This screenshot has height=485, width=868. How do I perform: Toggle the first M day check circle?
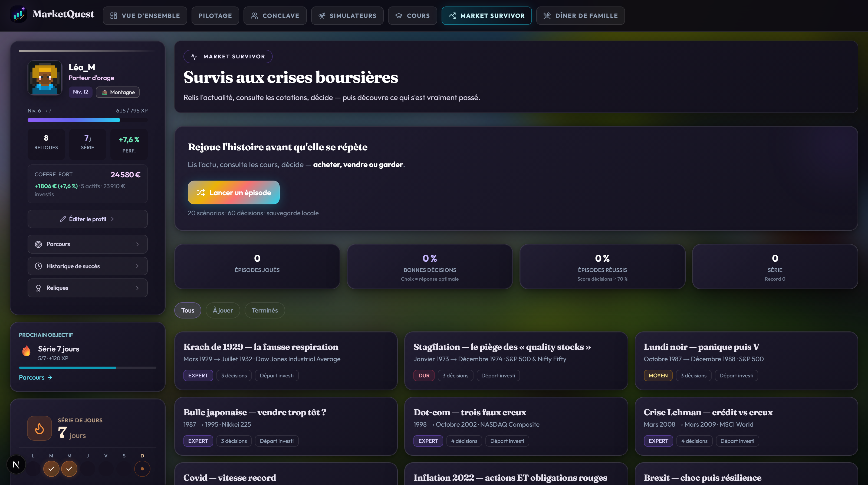(51, 469)
